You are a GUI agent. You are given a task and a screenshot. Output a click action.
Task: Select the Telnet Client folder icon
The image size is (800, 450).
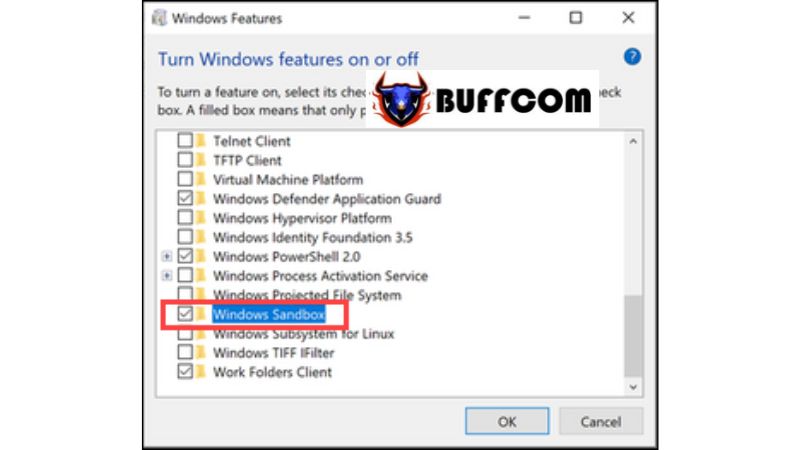201,140
